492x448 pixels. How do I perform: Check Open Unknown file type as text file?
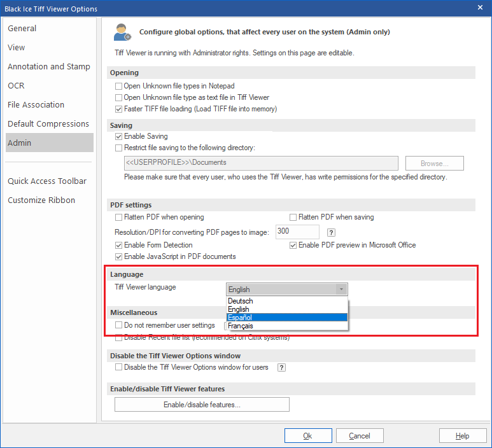[x=118, y=97]
